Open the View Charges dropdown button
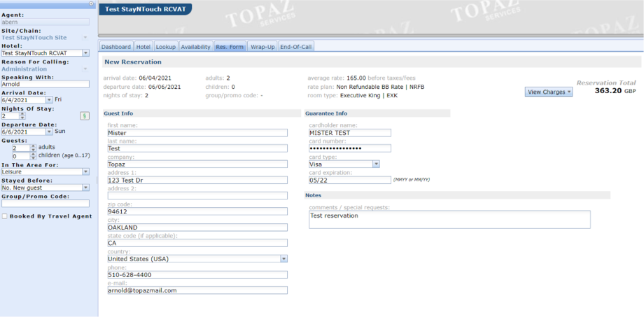Image resolution: width=644 pixels, height=317 pixels. coord(549,92)
